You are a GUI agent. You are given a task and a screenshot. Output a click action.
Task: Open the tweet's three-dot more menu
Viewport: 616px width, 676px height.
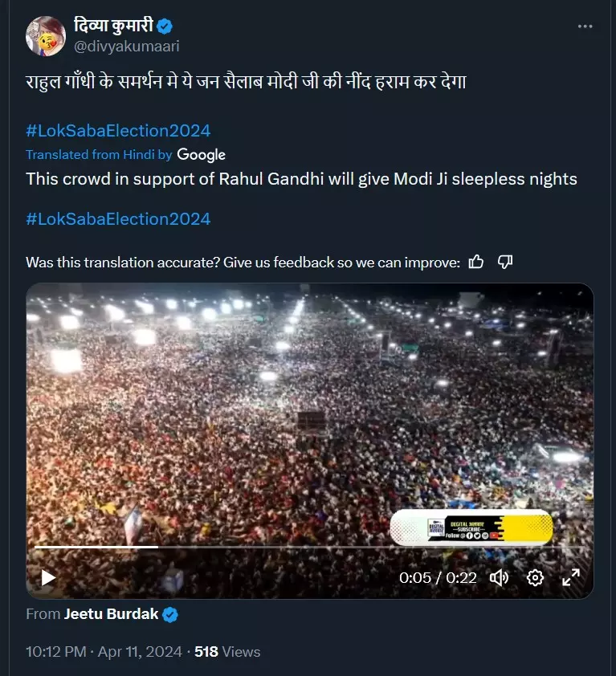pyautogui.click(x=585, y=26)
